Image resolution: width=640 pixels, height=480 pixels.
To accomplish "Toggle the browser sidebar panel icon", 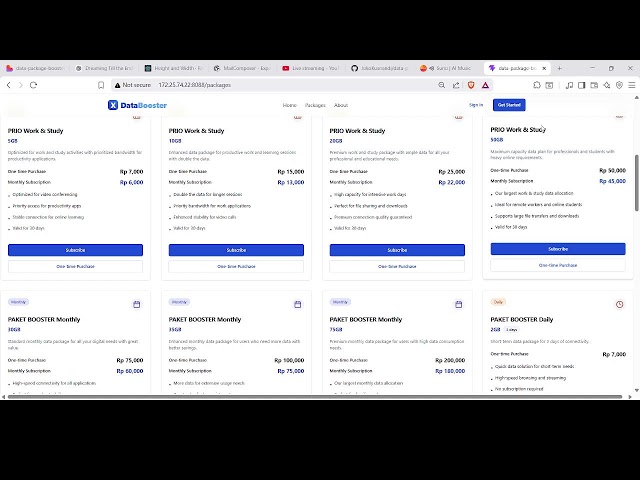I will [x=582, y=85].
